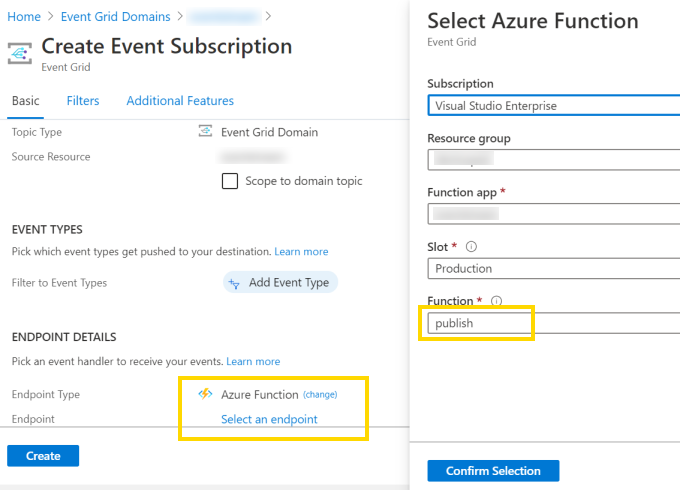The height and width of the screenshot is (490, 680).
Task: Open the Function dropdown showing publish
Action: [x=553, y=323]
